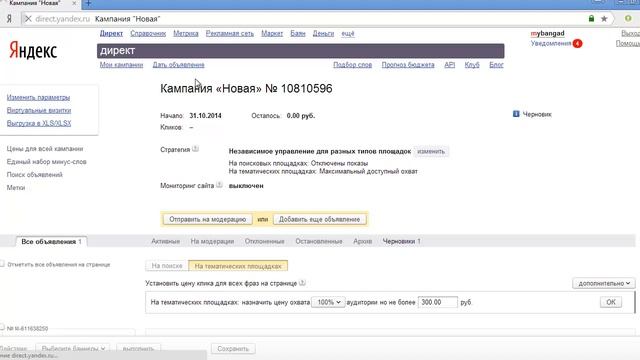The image size is (640, 360).
Task: Open Виртуальные визитки link
Action: tap(39, 110)
